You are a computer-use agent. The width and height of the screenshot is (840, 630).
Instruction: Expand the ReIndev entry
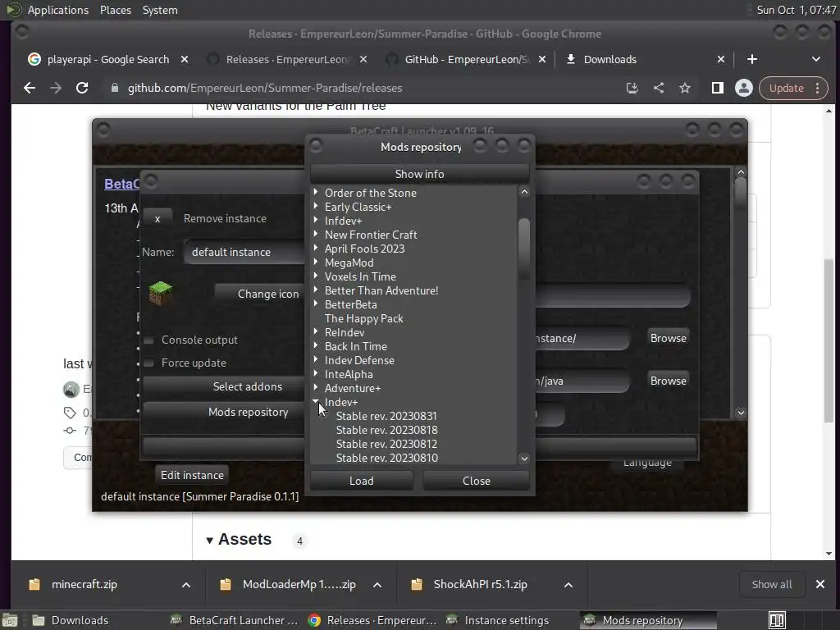pos(316,331)
